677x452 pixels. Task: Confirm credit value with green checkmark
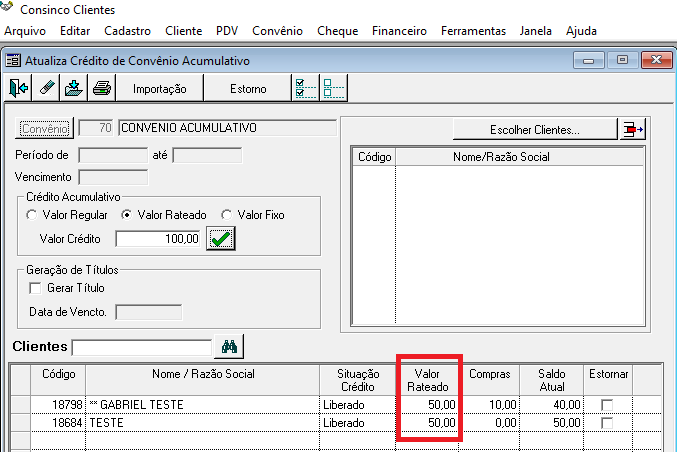click(221, 239)
